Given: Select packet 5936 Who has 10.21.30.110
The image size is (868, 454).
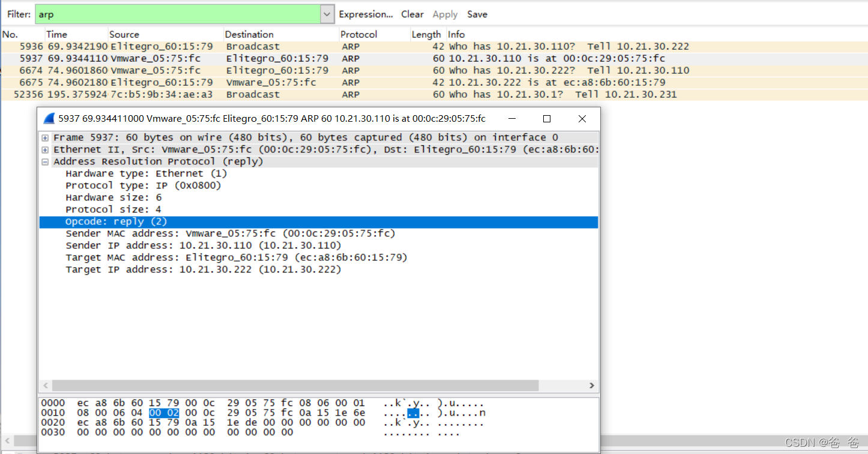Looking at the screenshot, I should point(434,46).
